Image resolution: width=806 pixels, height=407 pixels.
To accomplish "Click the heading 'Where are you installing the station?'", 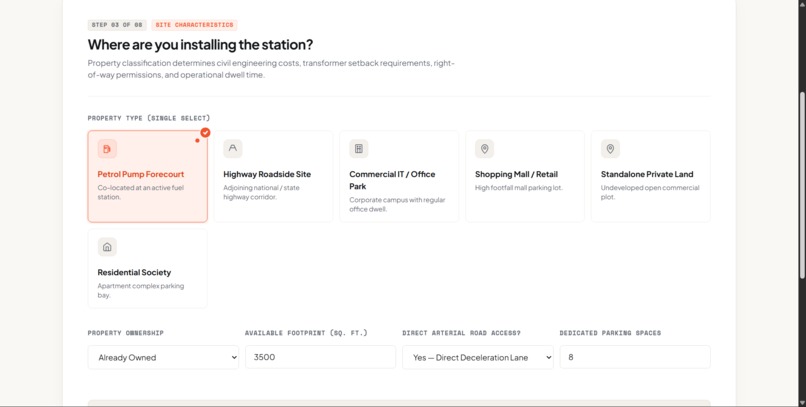I will (x=200, y=45).
